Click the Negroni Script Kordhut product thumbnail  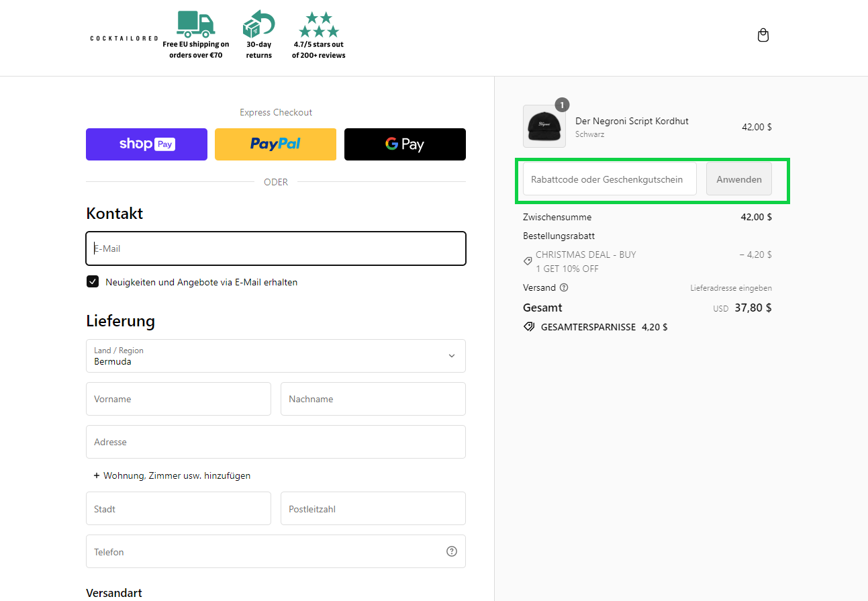[544, 126]
